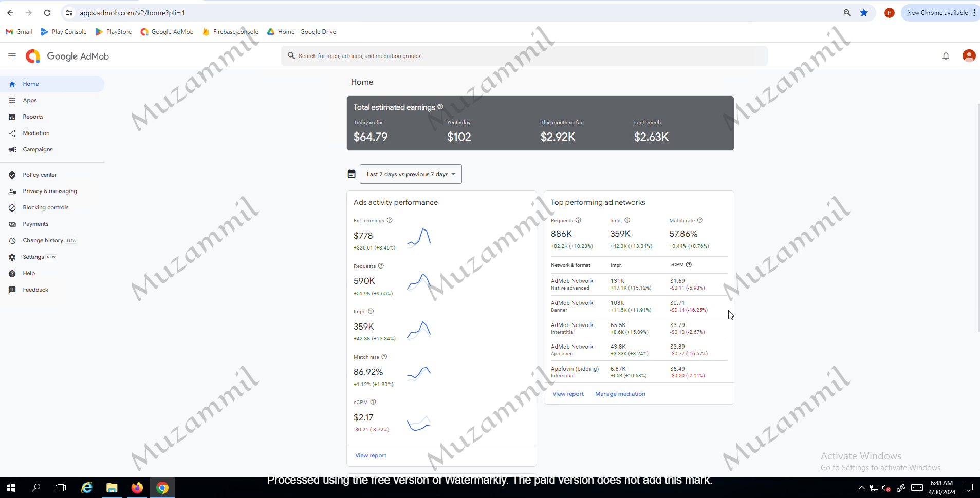
Task: Click help icon next to Est. earnings
Action: (x=390, y=220)
